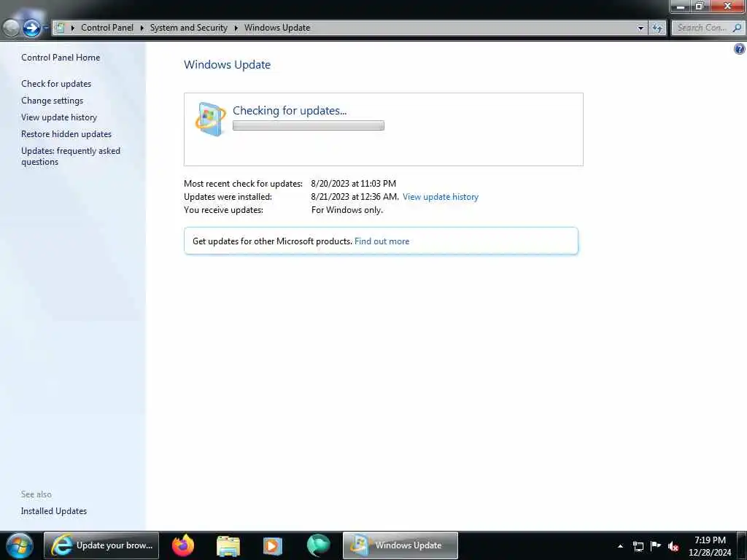Open Installed Updates under See also
747x560 pixels.
coord(54,511)
